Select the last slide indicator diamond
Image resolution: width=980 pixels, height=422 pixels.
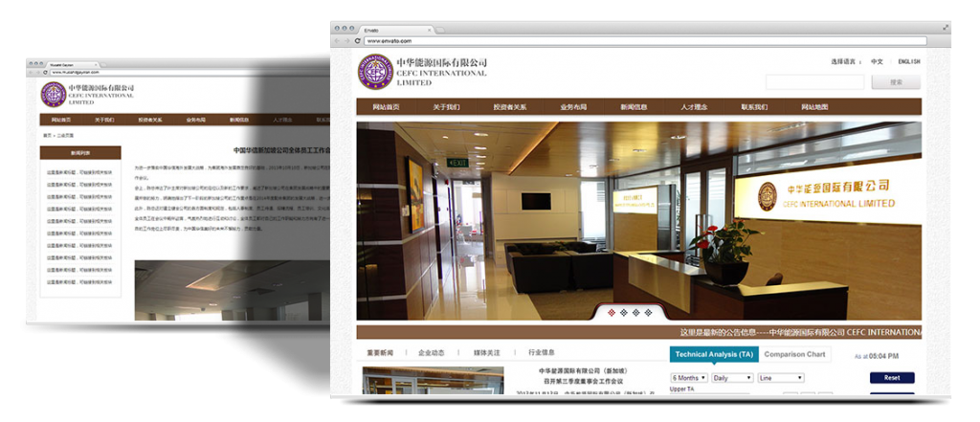[648, 313]
